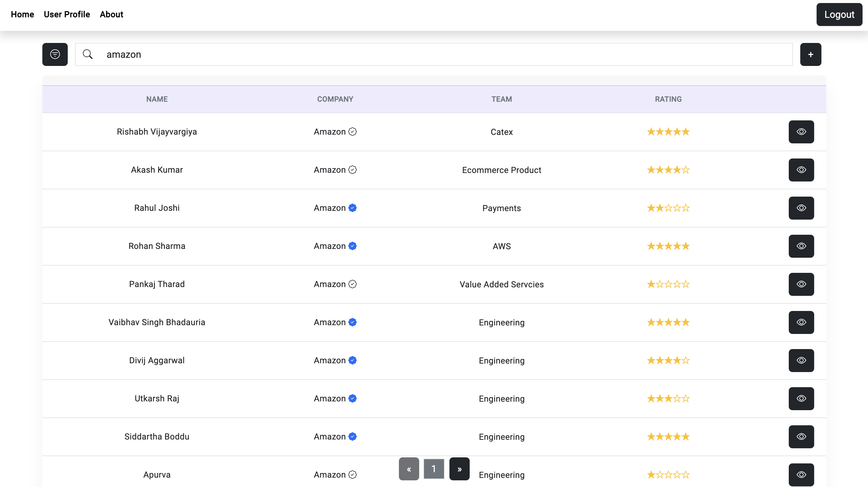
Task: View Rishabh Vijayvargiya's details eye icon
Action: tap(801, 132)
